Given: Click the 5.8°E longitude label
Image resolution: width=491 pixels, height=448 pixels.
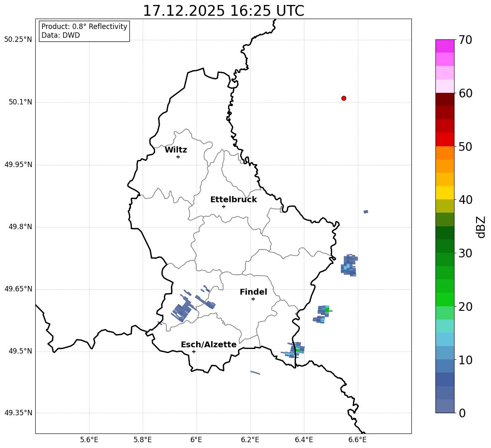Looking at the screenshot, I should pyautogui.click(x=143, y=440).
